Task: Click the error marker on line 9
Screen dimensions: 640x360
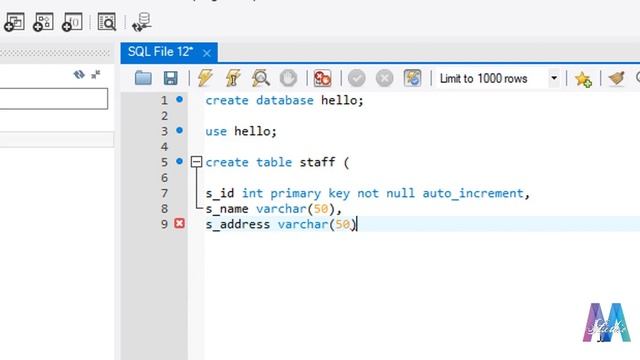Action: 179,223
